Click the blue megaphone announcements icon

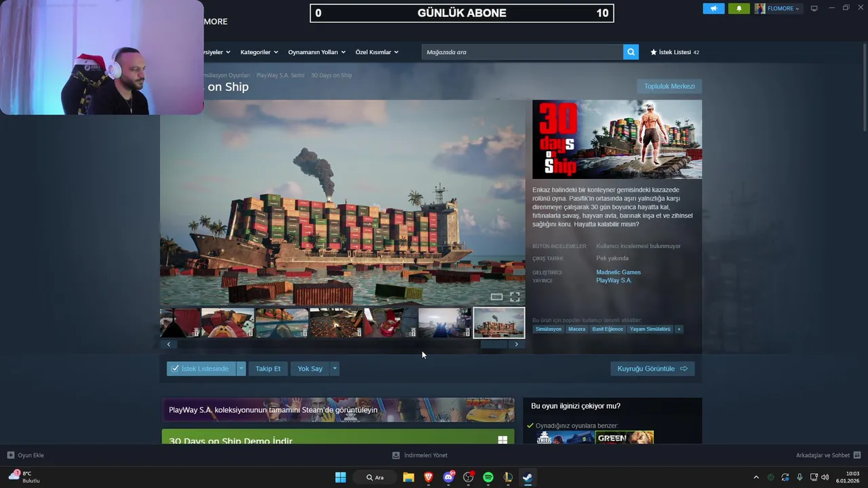pos(713,8)
